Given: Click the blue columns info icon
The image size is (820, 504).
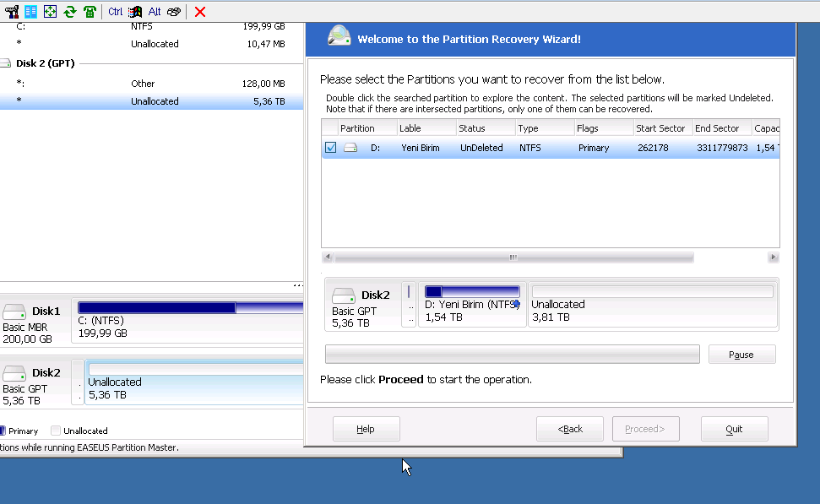Looking at the screenshot, I should pos(30,11).
